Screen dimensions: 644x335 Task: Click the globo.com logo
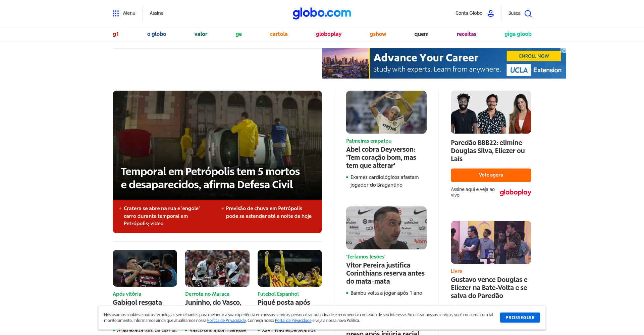point(322,13)
